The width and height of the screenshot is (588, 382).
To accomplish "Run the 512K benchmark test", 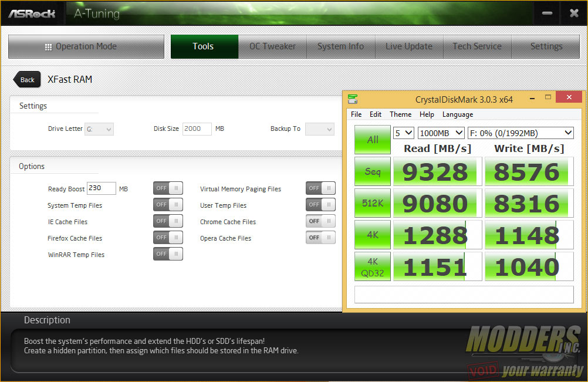I will [x=373, y=203].
